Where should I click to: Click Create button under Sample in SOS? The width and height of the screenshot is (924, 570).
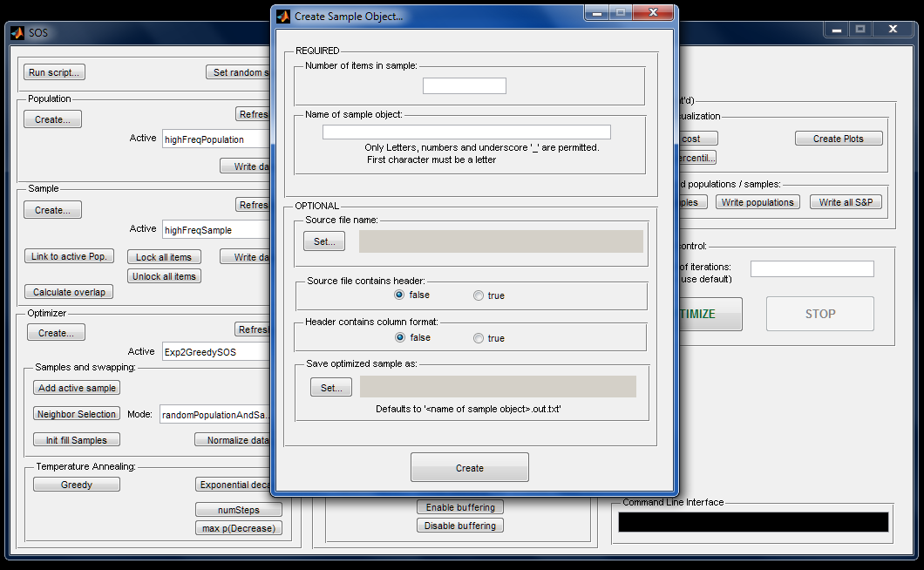coord(52,210)
